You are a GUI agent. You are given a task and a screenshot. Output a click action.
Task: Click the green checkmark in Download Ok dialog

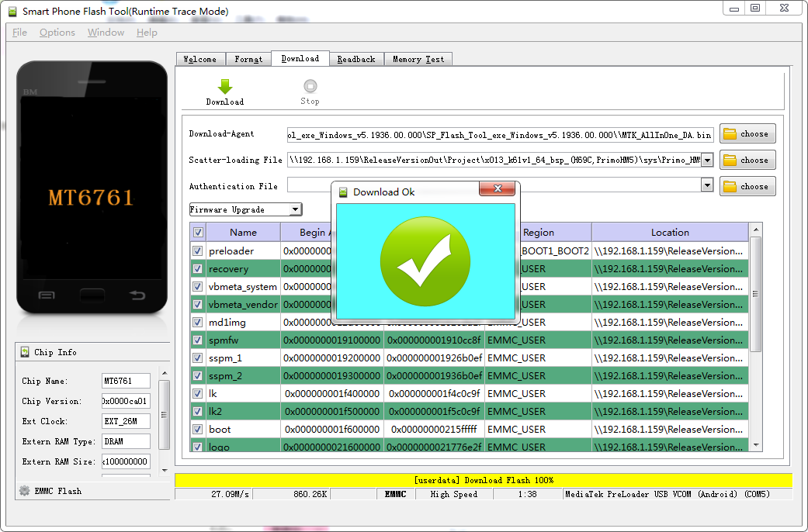(x=425, y=263)
